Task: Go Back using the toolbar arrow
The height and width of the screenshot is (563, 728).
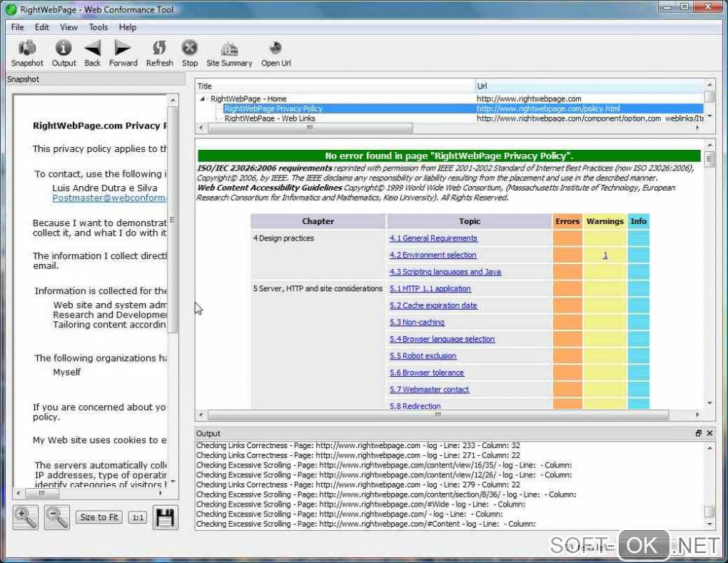Action: coord(93,49)
